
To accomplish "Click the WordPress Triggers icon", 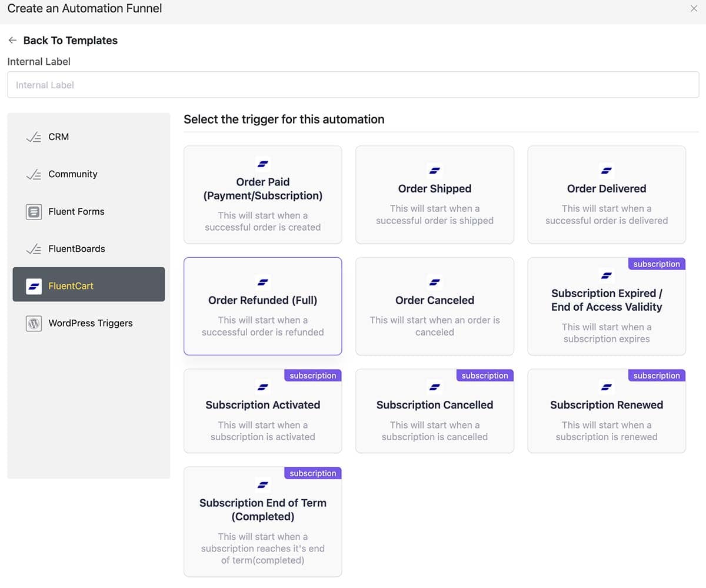I will [34, 323].
